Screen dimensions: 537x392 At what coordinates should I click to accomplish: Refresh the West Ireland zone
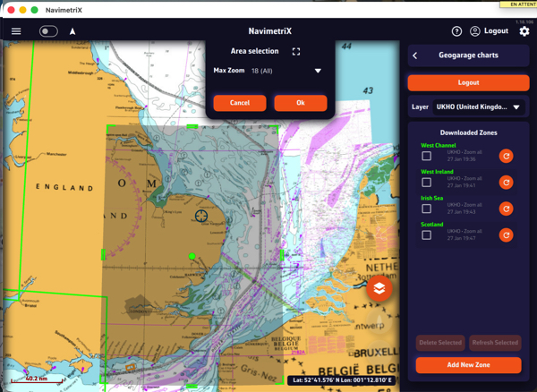[506, 183]
